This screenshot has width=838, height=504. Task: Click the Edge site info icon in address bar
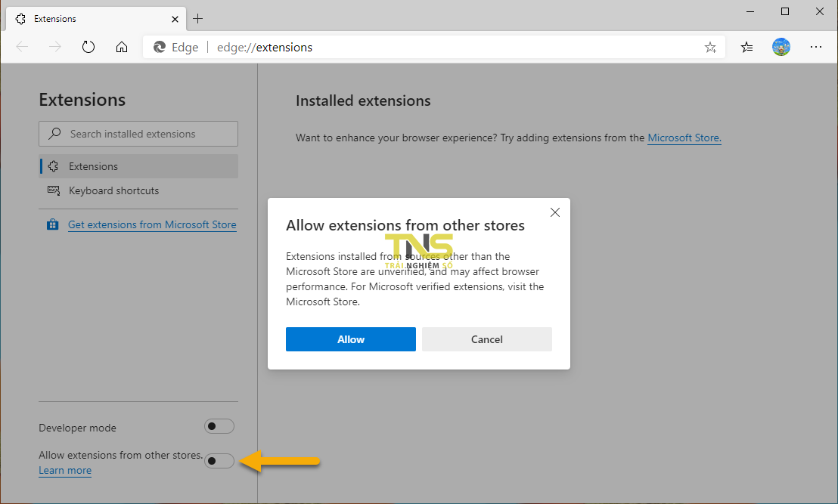(158, 46)
